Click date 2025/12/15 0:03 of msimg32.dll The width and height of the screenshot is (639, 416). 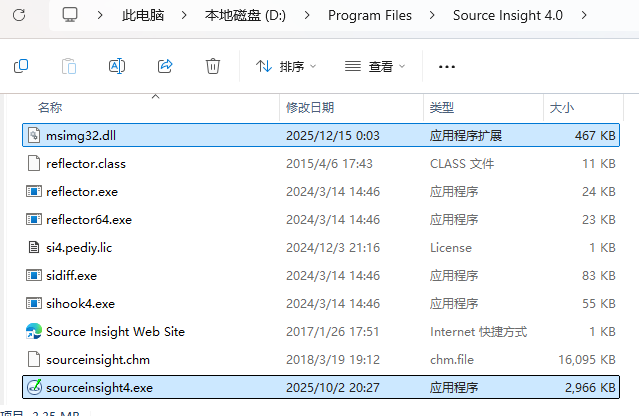[333, 135]
